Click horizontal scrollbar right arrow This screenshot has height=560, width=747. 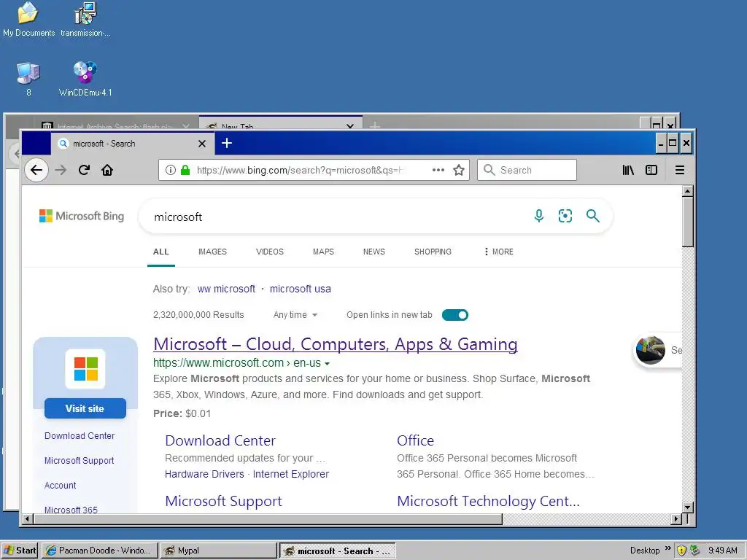click(x=676, y=519)
